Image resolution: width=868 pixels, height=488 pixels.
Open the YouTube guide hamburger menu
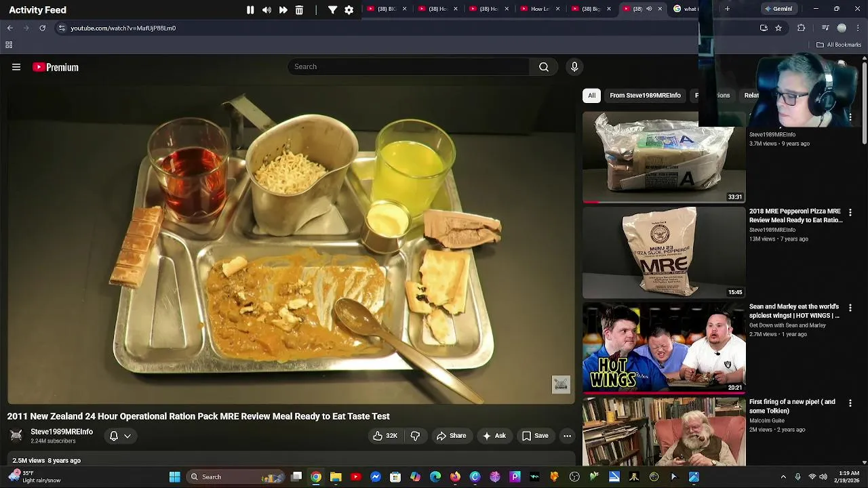click(x=16, y=67)
